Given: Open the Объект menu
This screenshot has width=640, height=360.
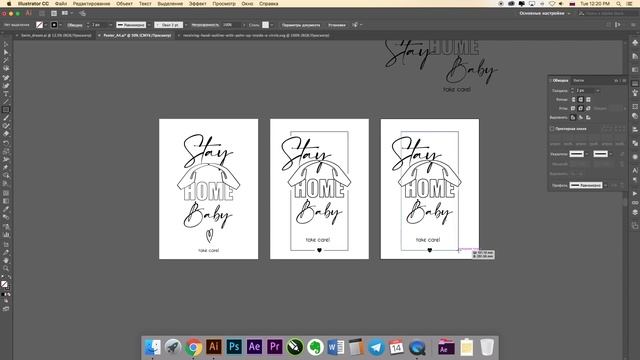Looking at the screenshot, I should [x=124, y=4].
